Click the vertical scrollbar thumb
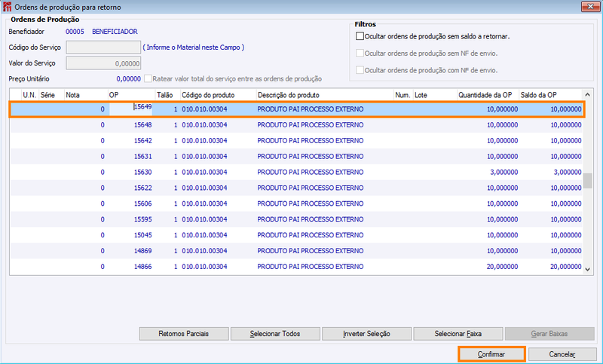Screen dimensions: 603x364 tap(587, 181)
